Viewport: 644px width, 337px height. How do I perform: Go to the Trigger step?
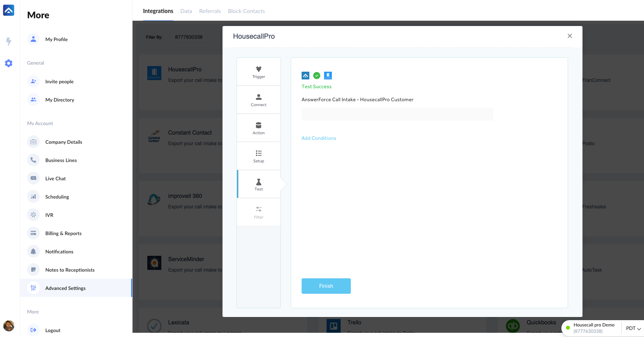(259, 72)
